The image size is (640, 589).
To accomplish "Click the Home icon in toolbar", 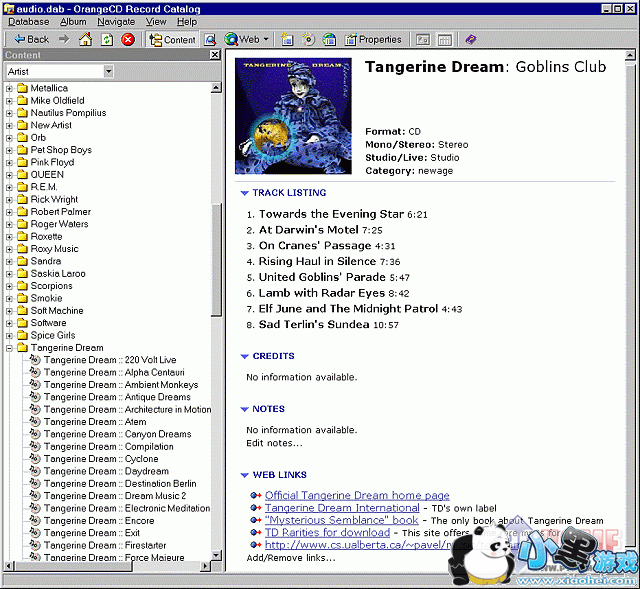I will tap(85, 39).
